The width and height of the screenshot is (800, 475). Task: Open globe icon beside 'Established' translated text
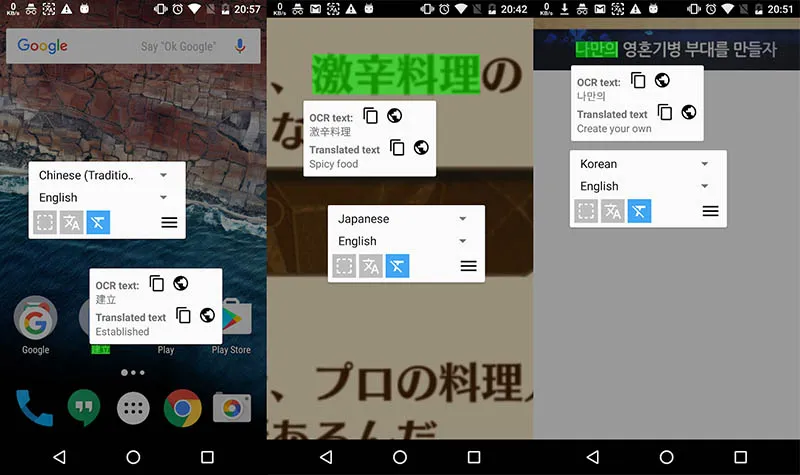(x=207, y=315)
